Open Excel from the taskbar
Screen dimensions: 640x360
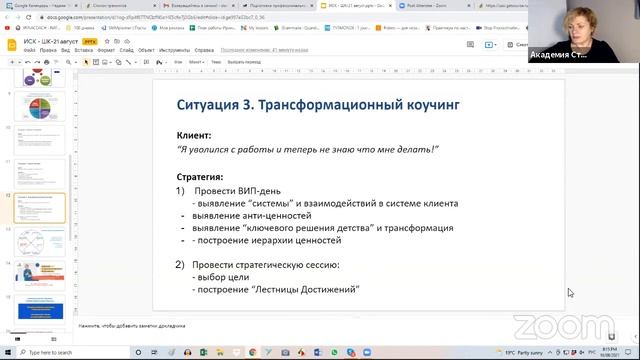click(203, 352)
